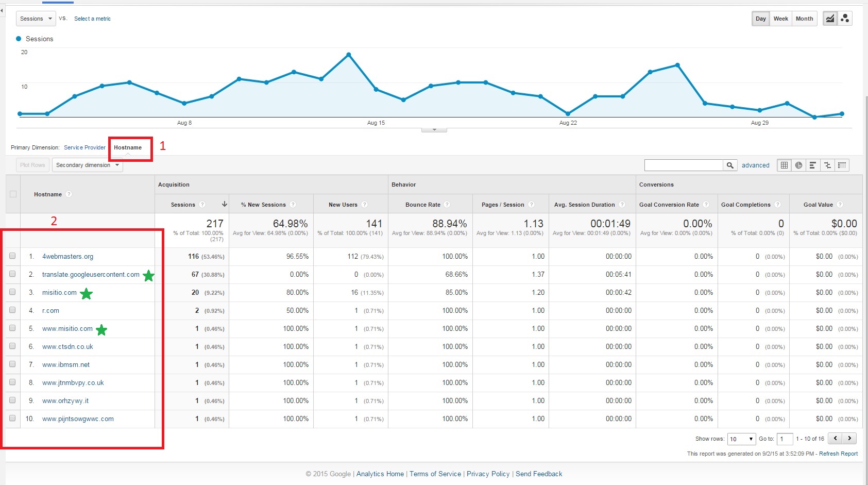This screenshot has width=868, height=485.
Task: Open help icon next to Goal Value
Action: pyautogui.click(x=840, y=205)
